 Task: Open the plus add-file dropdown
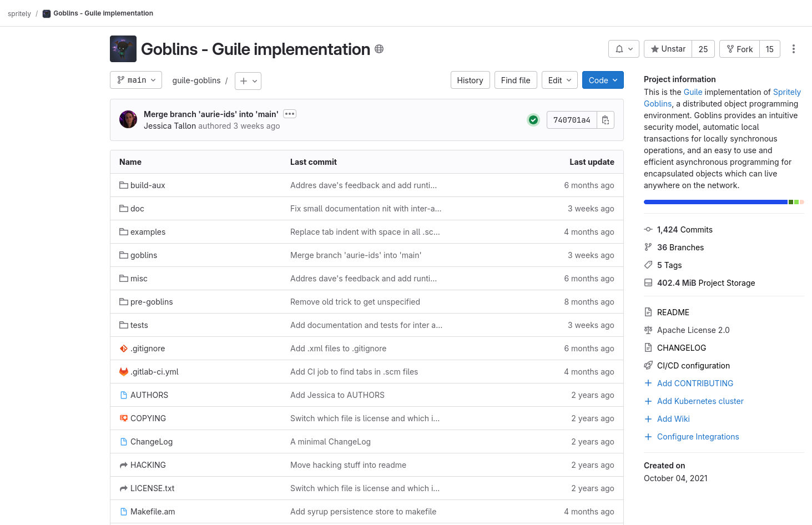tap(248, 81)
